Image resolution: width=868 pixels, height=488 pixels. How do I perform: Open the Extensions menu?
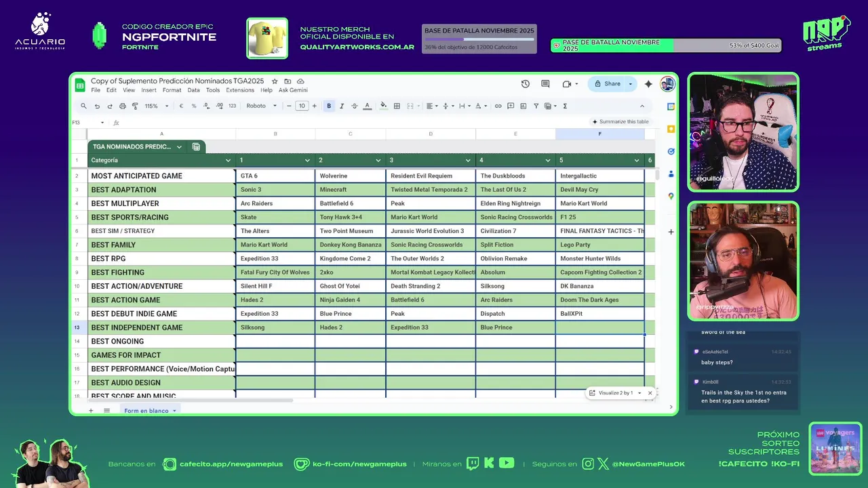240,90
